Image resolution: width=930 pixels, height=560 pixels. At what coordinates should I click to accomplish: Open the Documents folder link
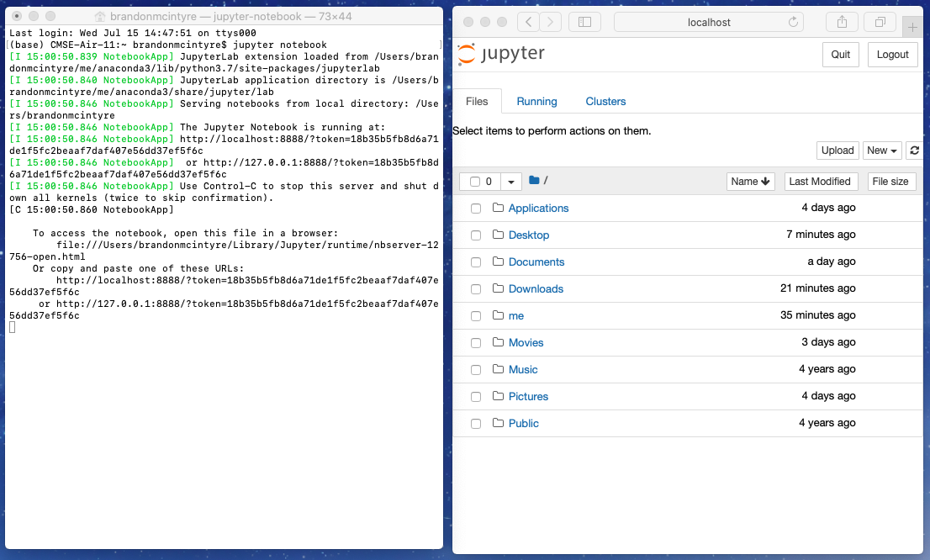pos(536,262)
